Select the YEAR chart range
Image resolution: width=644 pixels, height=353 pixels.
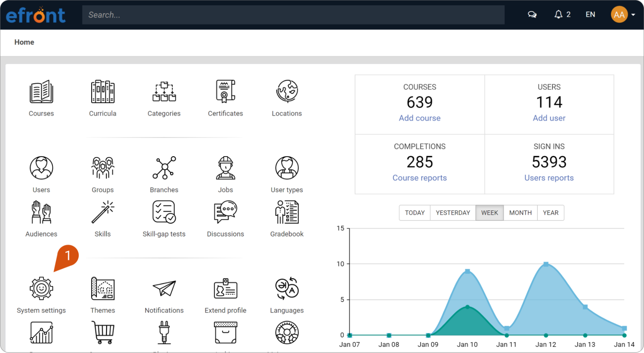(x=550, y=213)
